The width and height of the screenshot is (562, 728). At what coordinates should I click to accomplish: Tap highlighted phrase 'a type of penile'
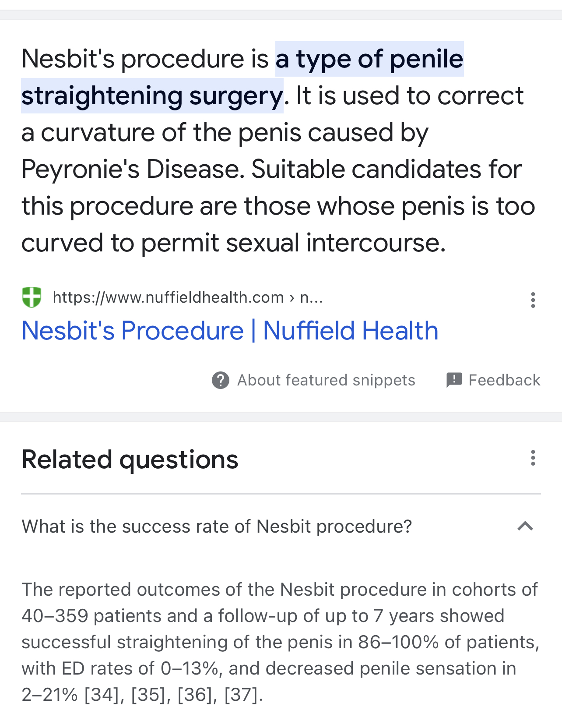click(369, 59)
